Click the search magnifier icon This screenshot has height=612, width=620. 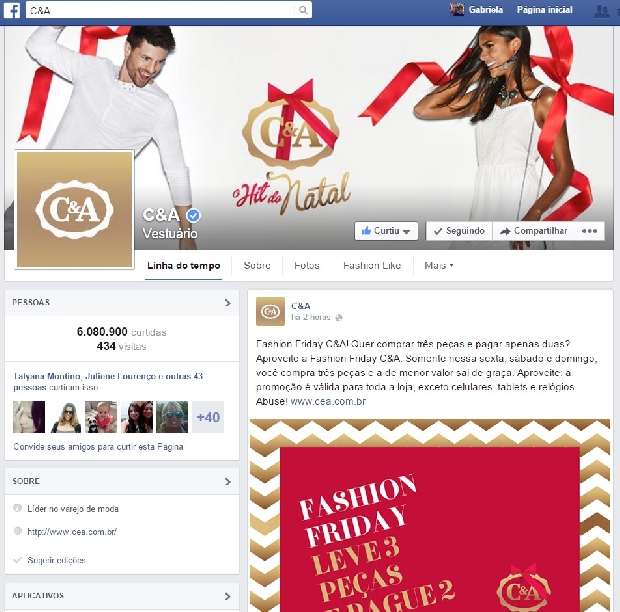point(303,10)
